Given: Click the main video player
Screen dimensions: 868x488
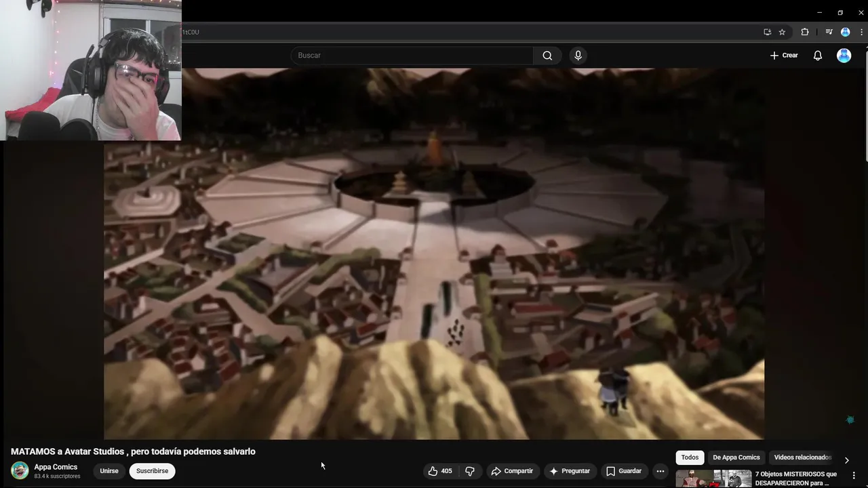Looking at the screenshot, I should click(434, 253).
